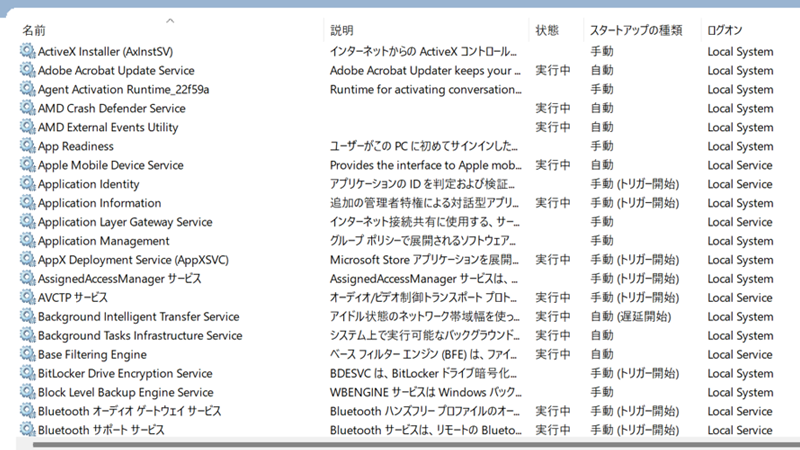Click description 'WBENGINE サービスは Windows バック...'
Viewport: 800px width, 450px height.
(x=426, y=392)
